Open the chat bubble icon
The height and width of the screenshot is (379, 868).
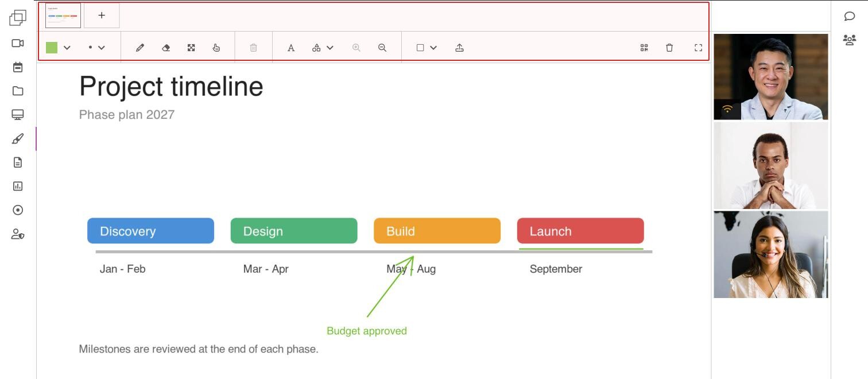(x=850, y=16)
